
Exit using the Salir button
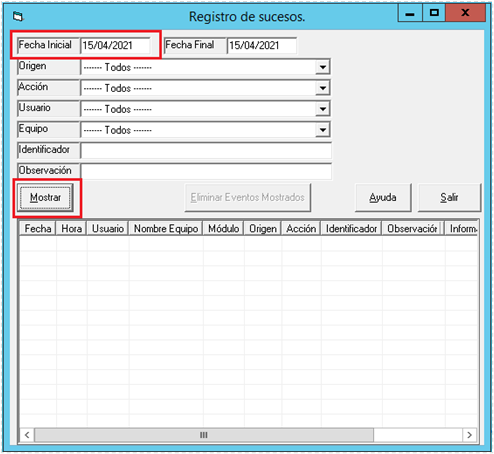(x=449, y=198)
